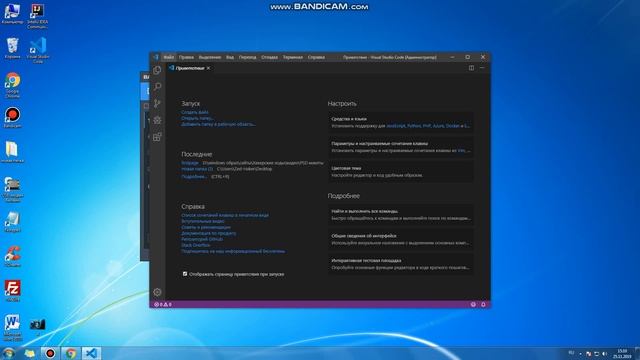Screen dimensions: 640x360
Task: Open the Вид menu
Action: (x=230, y=58)
